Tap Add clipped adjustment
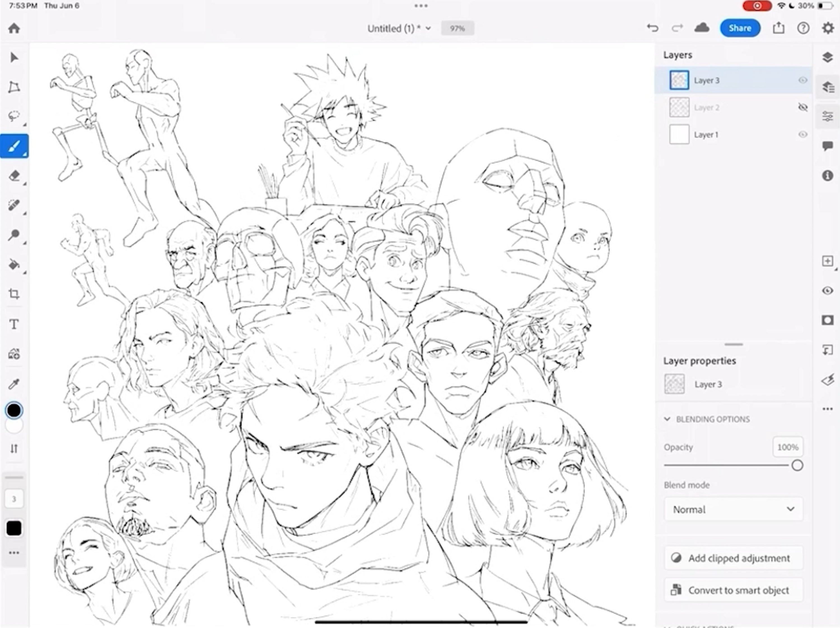The width and height of the screenshot is (840, 628). pos(733,558)
